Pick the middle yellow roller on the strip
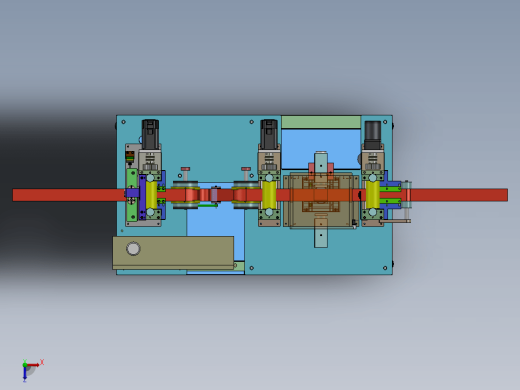520x390 pixels. point(269,195)
